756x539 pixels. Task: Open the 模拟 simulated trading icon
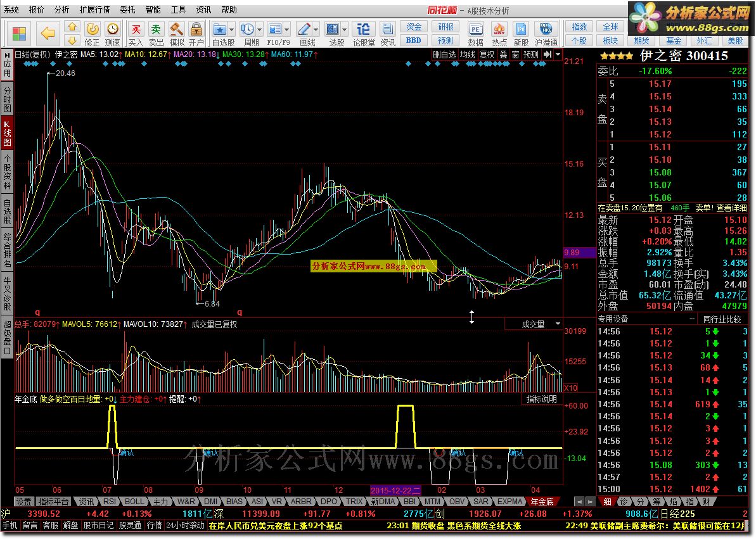[x=176, y=34]
